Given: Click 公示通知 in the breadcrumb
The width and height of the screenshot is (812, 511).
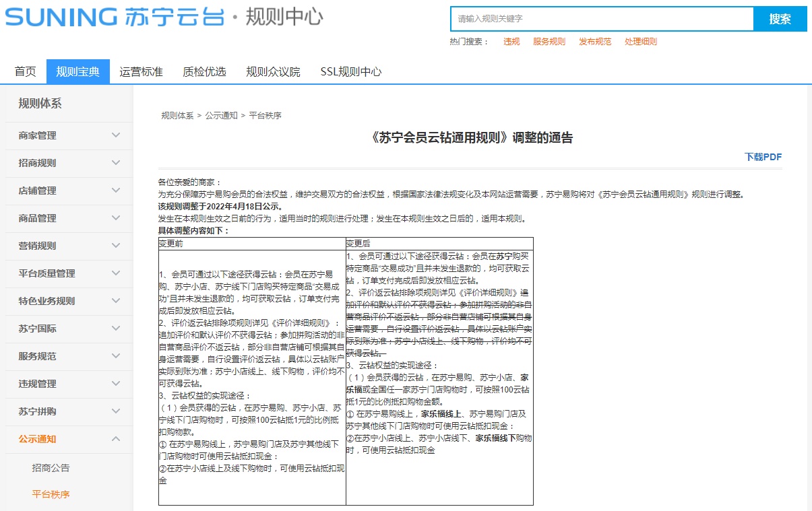Looking at the screenshot, I should 221,116.
